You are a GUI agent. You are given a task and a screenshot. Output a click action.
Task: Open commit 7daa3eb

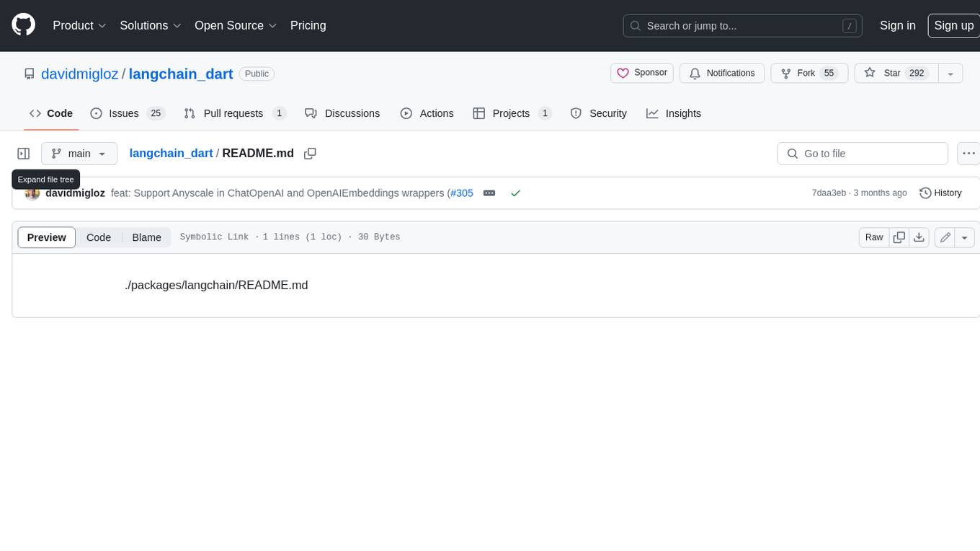coord(829,193)
